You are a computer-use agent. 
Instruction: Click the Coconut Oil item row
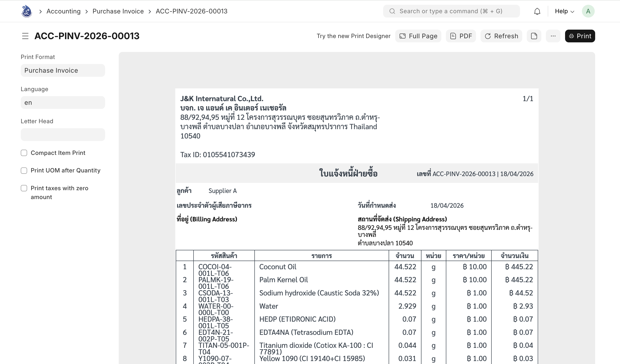coord(278,267)
